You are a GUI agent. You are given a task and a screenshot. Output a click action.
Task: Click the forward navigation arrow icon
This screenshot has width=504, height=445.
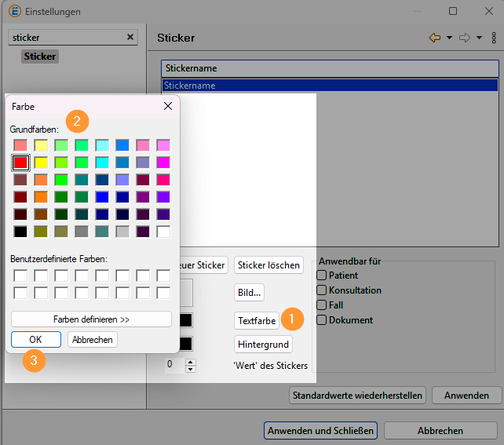[465, 38]
